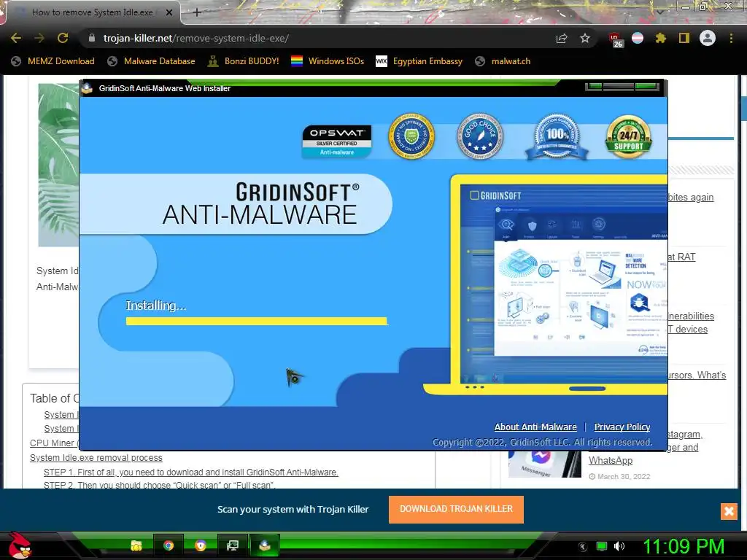Open the Egyptian Embassy bookmark
Viewport: 747px width, 560px height.
pyautogui.click(x=419, y=61)
